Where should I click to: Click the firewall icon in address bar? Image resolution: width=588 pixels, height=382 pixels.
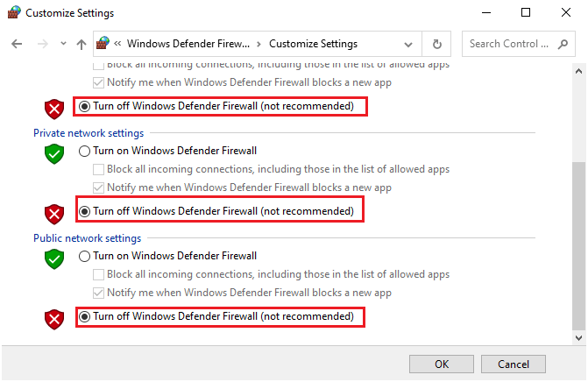[x=103, y=44]
